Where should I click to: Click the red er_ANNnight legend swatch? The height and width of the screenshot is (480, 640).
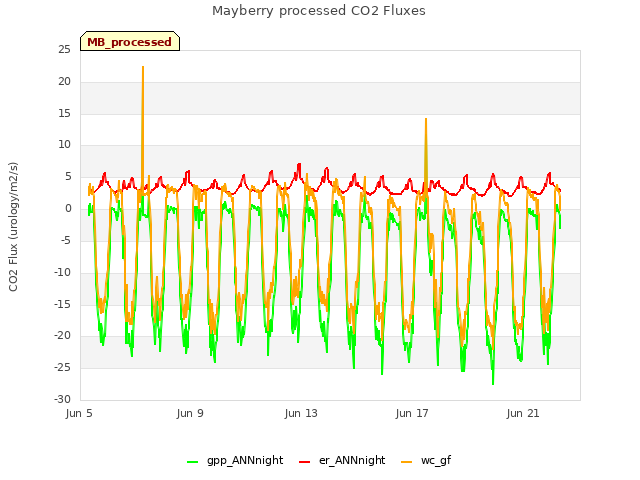click(x=304, y=462)
